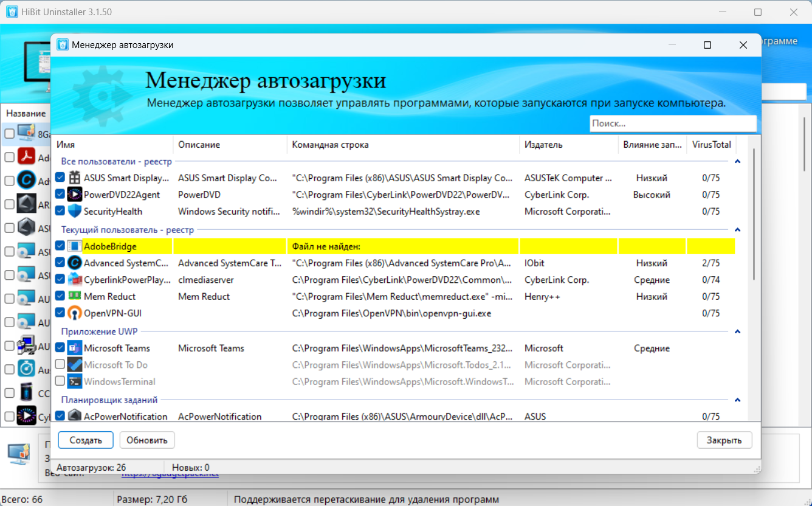Enable the WindowsTerminal startup checkbox

click(x=60, y=381)
